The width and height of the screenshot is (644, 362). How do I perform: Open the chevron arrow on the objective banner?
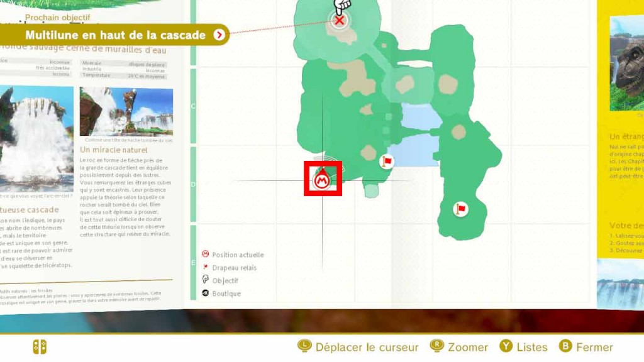tap(219, 35)
